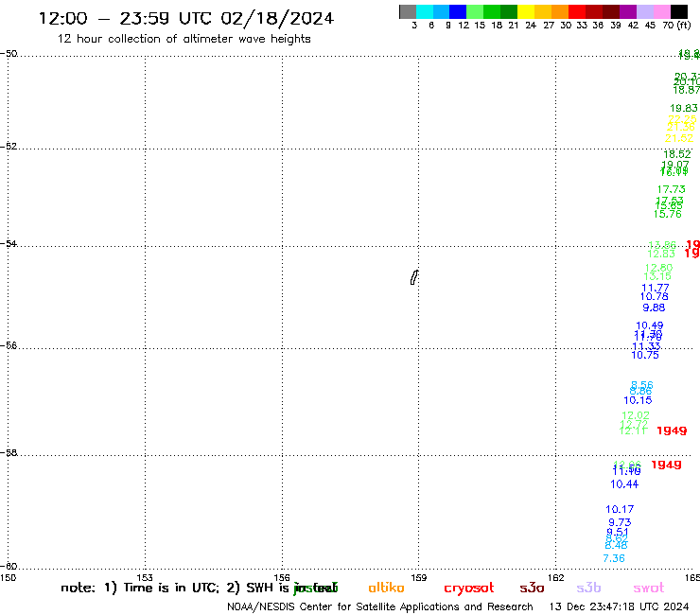
Task: Click wave height value 21.52
Action: 679,138
